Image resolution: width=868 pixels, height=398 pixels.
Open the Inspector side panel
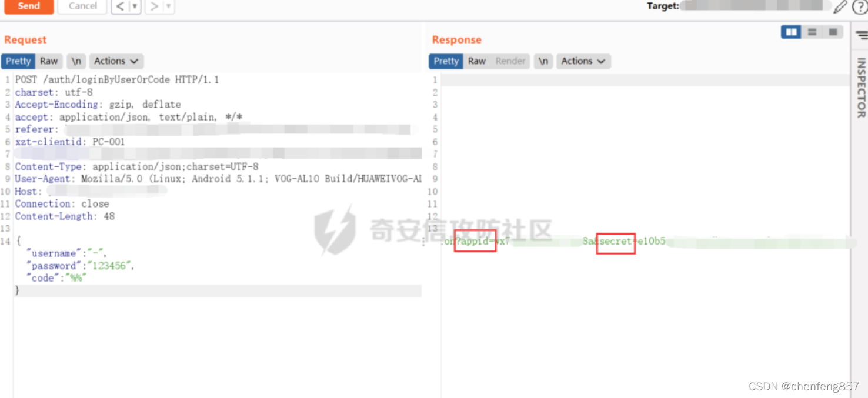861,88
